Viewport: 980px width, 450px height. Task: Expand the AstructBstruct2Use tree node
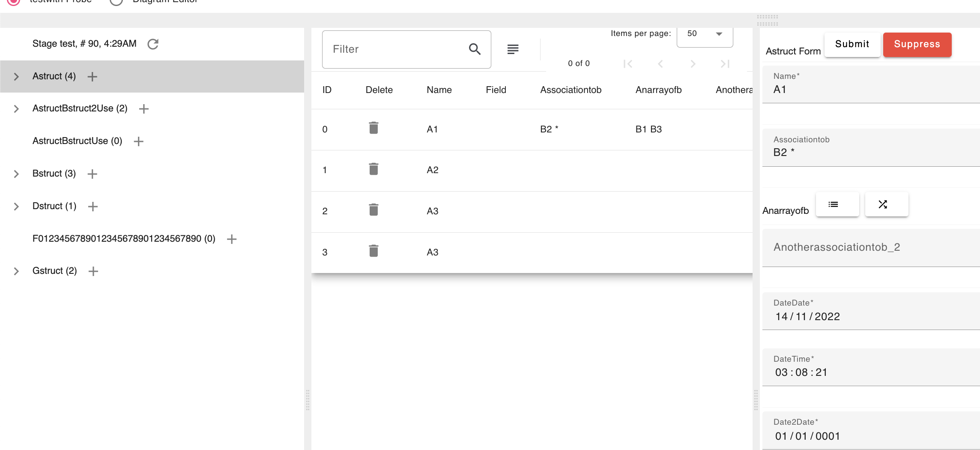coord(16,108)
